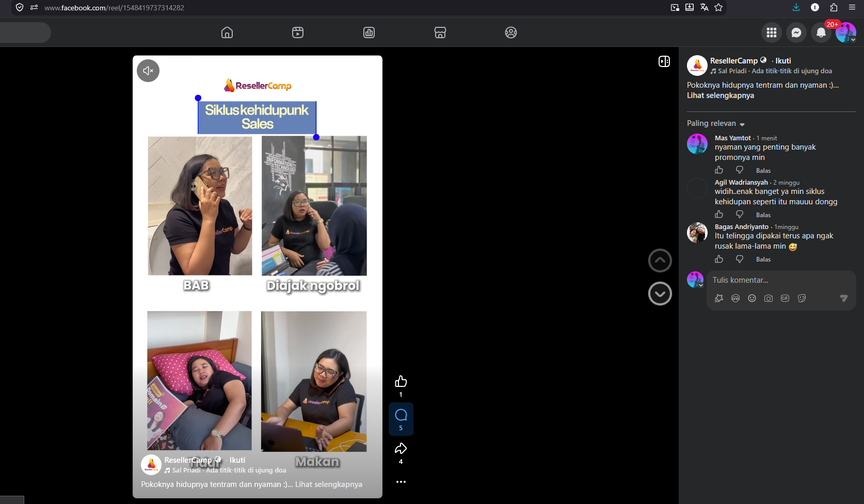Click the ResellerCamp avatar on the reel overlay

(151, 465)
